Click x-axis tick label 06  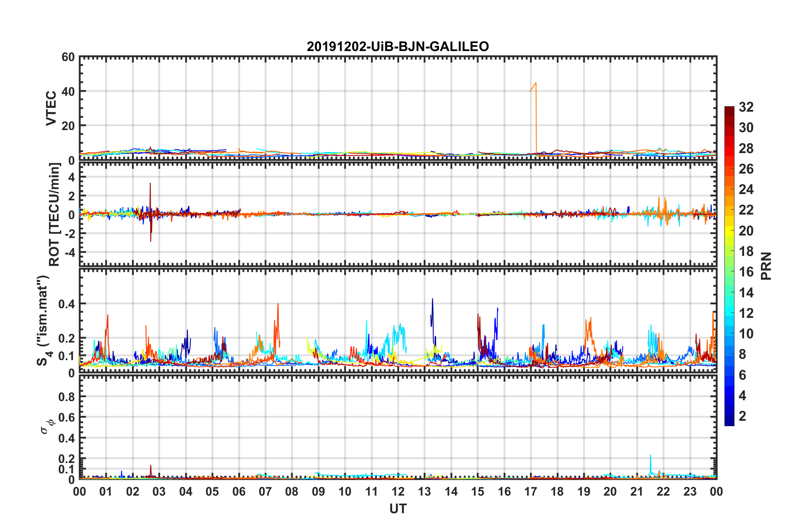pyautogui.click(x=239, y=491)
